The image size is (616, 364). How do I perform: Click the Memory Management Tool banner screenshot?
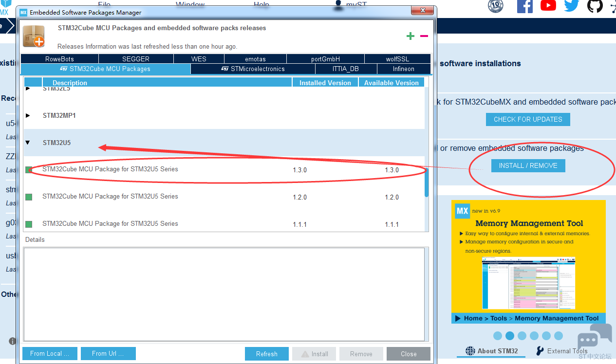528,283
